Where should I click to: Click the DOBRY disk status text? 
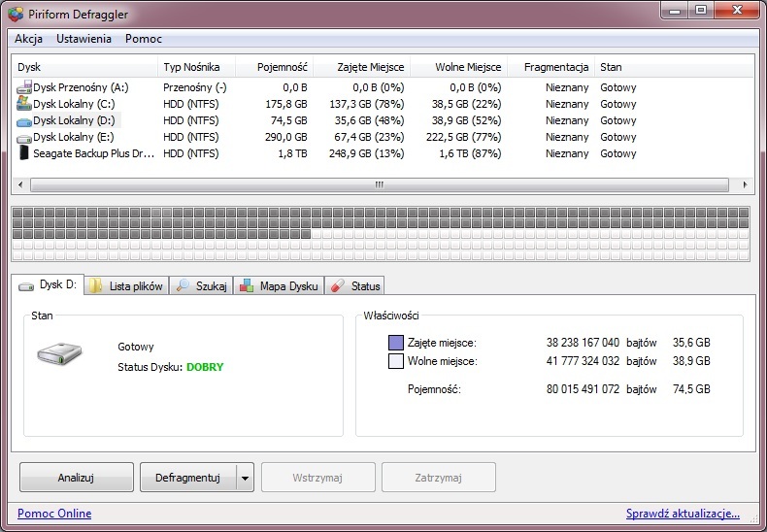(x=205, y=367)
